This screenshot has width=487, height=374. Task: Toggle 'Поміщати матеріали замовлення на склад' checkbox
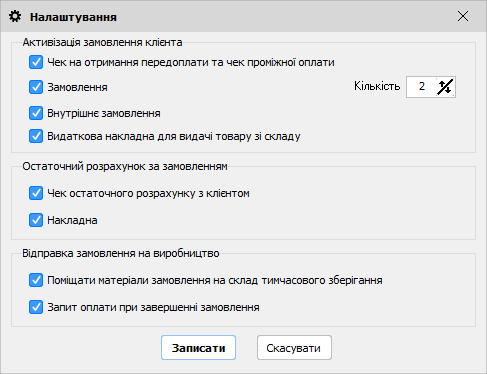pos(36,280)
